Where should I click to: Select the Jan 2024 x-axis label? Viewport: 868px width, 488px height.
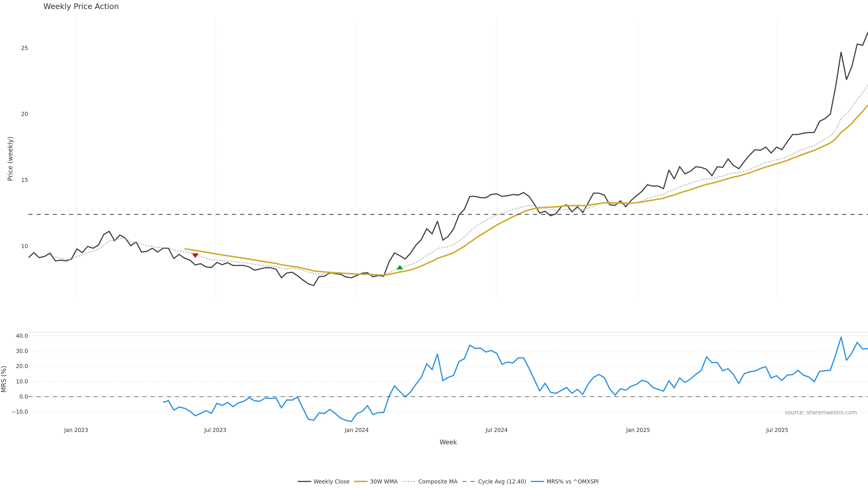tap(356, 430)
